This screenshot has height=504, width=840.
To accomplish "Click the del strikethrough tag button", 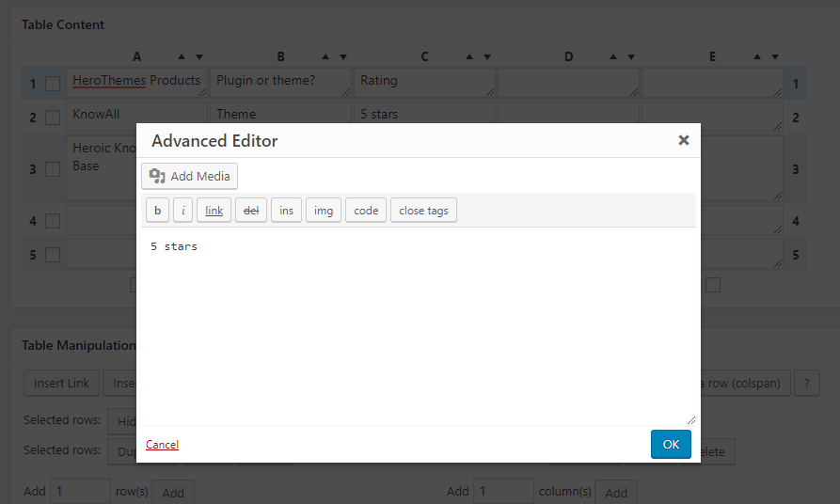I will coord(251,211).
